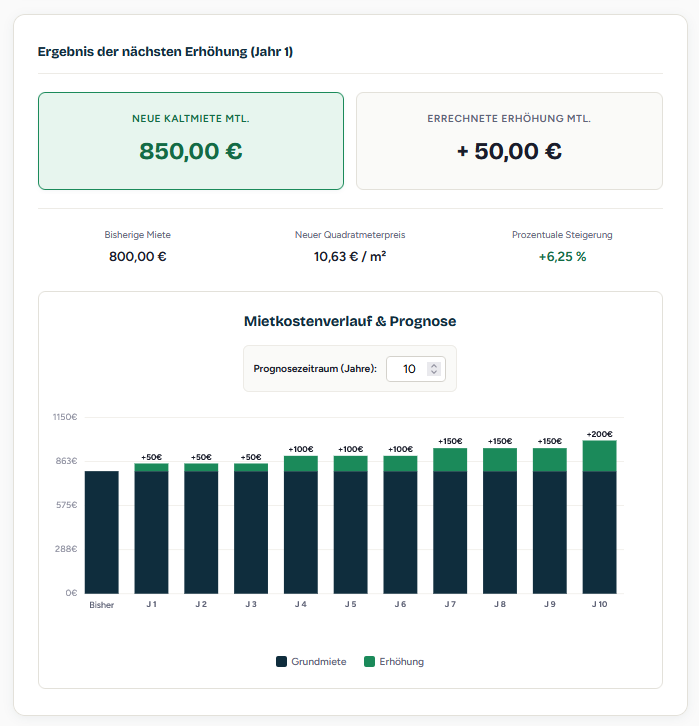The width and height of the screenshot is (699, 726).
Task: Click the +100€ label above bar J 4
Action: (300, 449)
